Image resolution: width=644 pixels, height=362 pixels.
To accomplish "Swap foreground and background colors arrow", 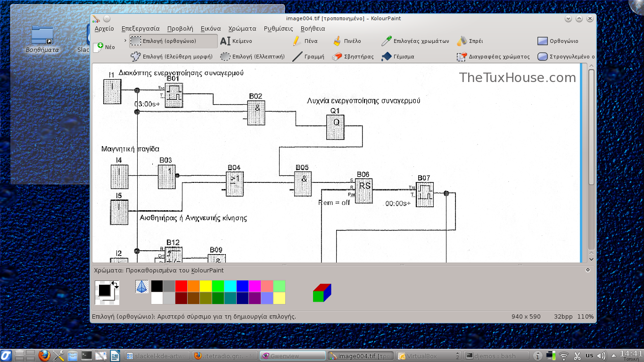I will [116, 285].
